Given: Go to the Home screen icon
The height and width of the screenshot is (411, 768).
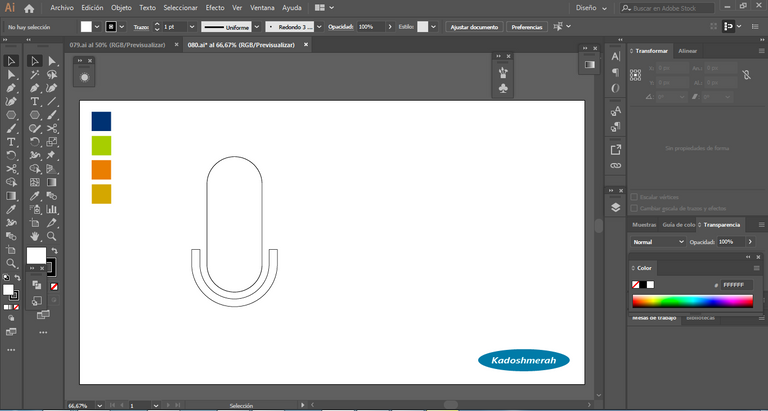Looking at the screenshot, I should point(29,8).
